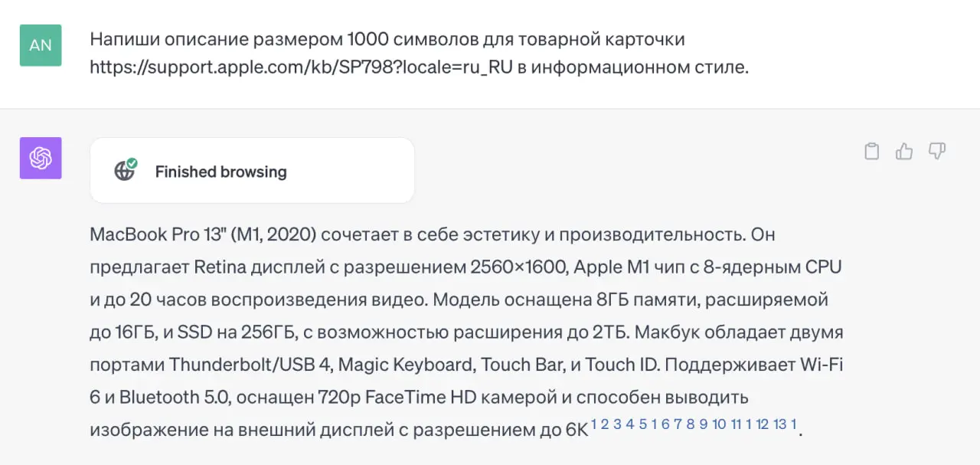980x465 pixels.
Task: Give the response a thumbs up
Action: [904, 151]
